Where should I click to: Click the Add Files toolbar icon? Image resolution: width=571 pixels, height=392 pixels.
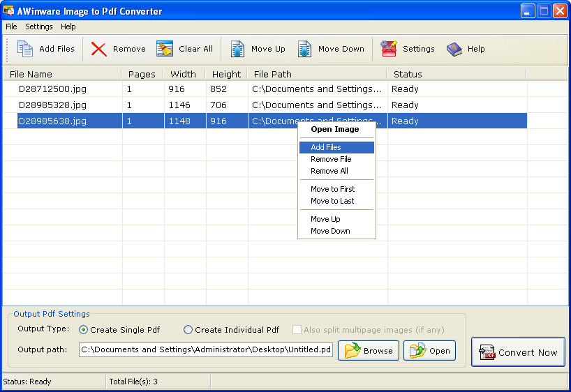(x=25, y=49)
